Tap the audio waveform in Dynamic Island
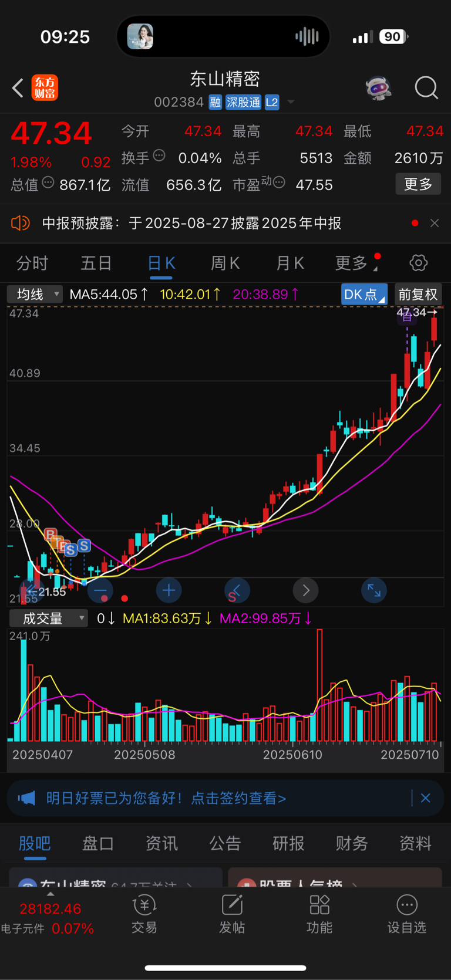Viewport: 451px width, 980px height. tap(307, 36)
